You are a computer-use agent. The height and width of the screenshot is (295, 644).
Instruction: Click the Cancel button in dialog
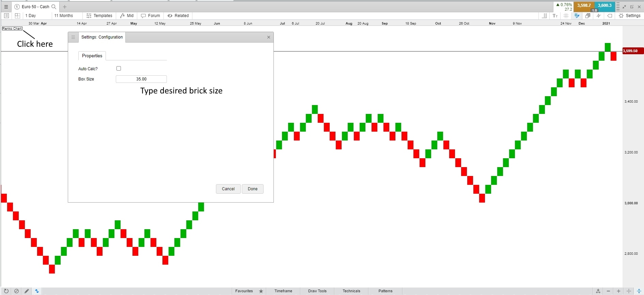(x=228, y=189)
